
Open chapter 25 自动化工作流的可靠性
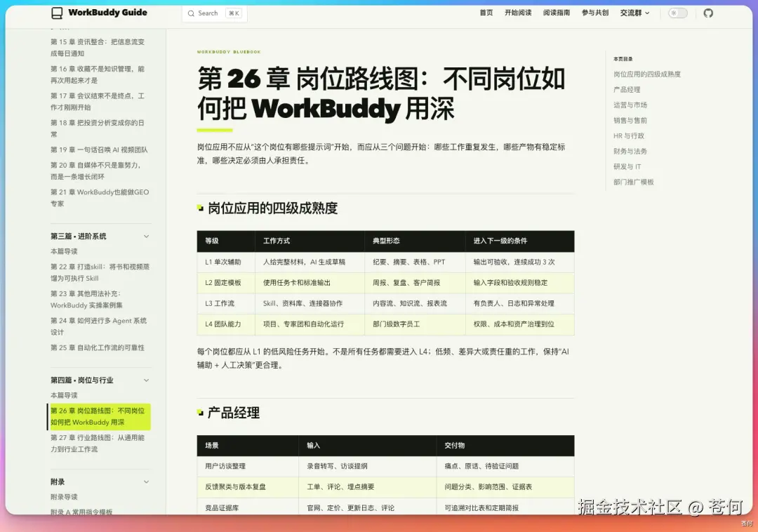[98, 347]
